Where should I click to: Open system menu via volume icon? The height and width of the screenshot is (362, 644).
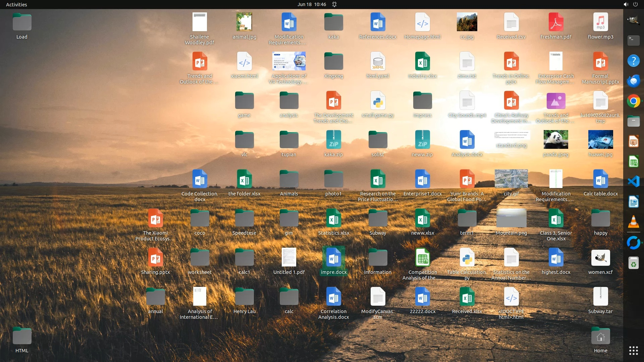(626, 4)
